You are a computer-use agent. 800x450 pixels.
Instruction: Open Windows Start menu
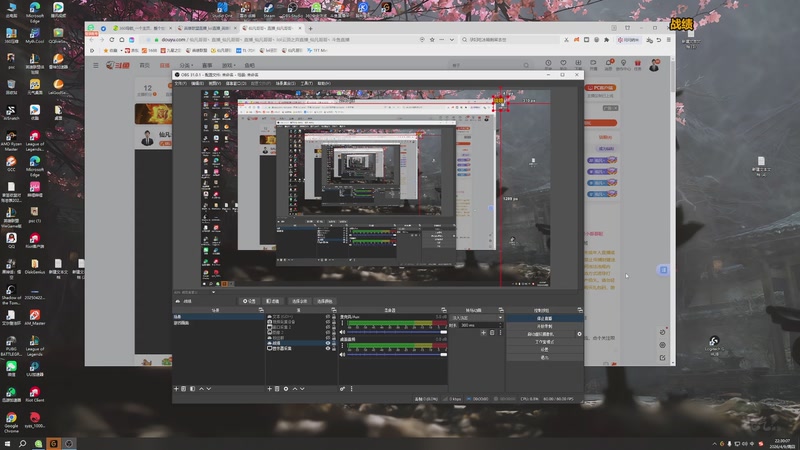7,443
